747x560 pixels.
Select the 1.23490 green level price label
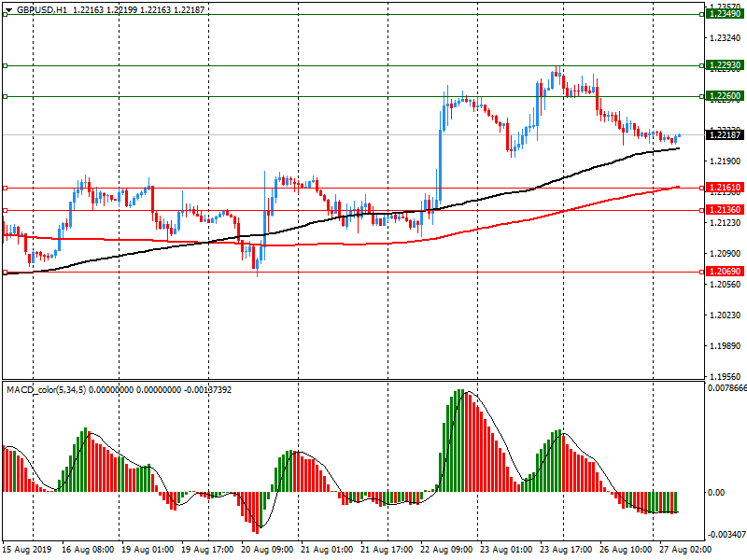click(726, 14)
